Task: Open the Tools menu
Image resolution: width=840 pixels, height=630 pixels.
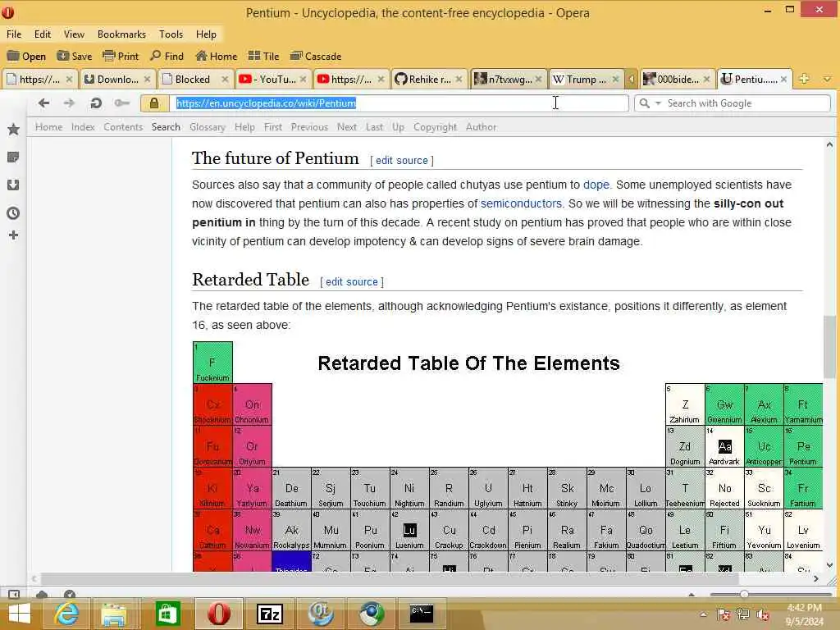Action: (x=171, y=34)
